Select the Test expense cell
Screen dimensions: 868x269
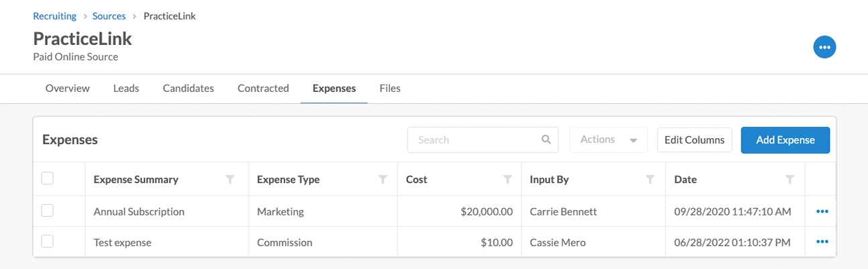[x=123, y=242]
